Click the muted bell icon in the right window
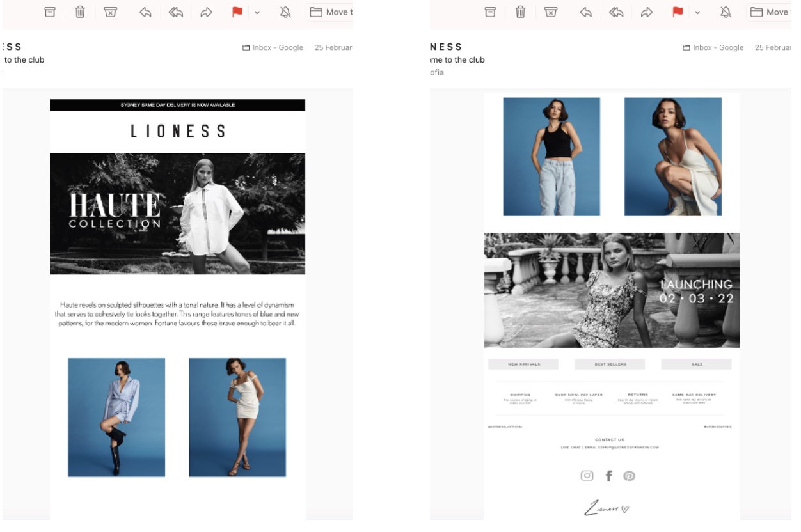This screenshot has width=801, height=532. coord(727,12)
